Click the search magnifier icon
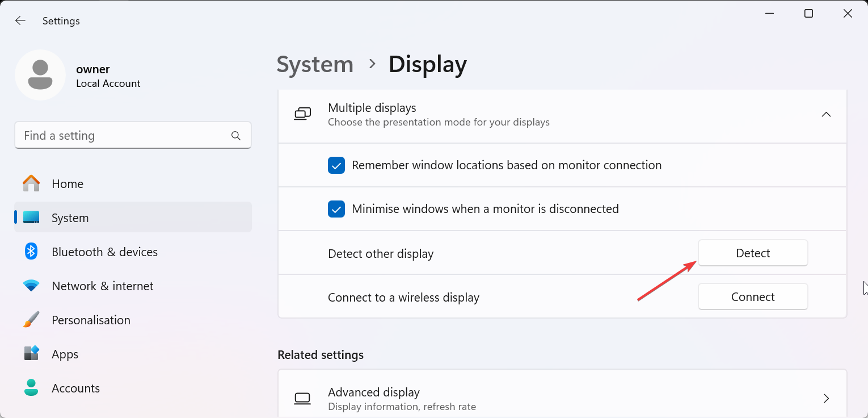The height and width of the screenshot is (418, 868). pos(236,136)
